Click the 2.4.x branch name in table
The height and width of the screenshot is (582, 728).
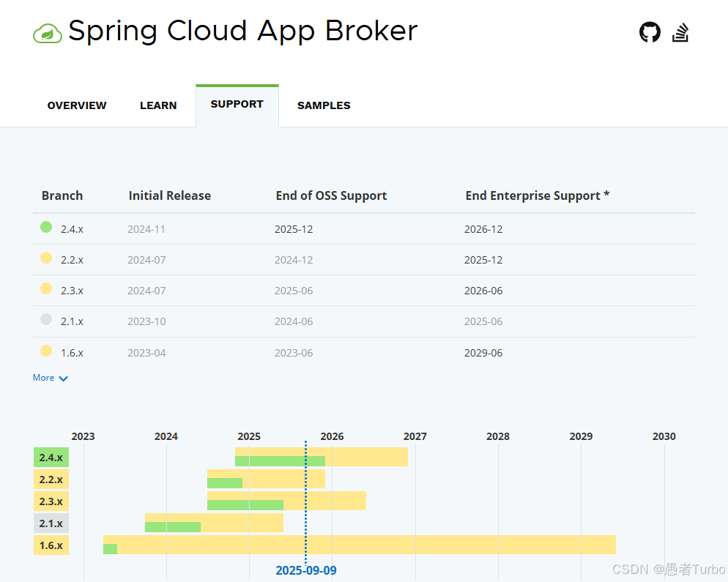(72, 229)
